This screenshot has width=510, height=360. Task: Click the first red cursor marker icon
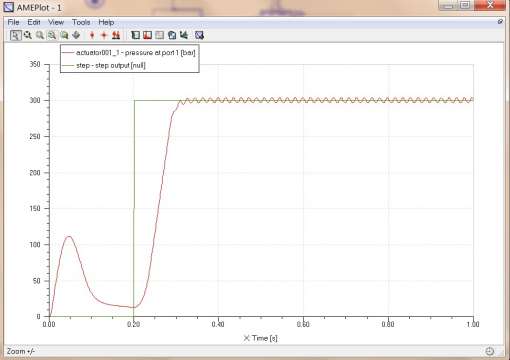point(92,35)
